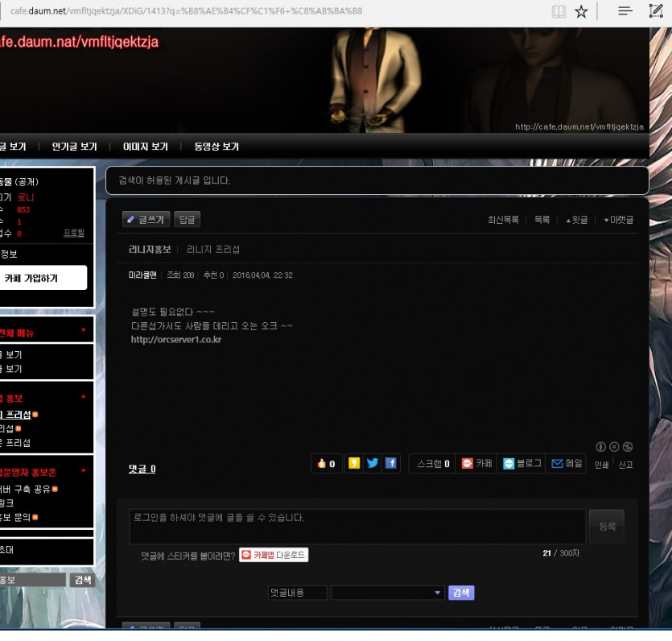Switch to 이미지 보기 tab
Image resolution: width=672 pixels, height=641 pixels.
[145, 147]
